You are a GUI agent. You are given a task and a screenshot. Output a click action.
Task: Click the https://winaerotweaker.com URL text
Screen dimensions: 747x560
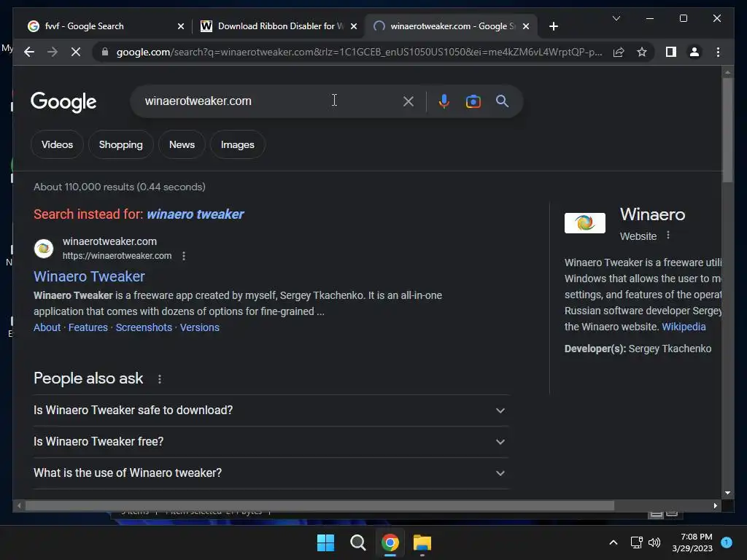tap(117, 256)
